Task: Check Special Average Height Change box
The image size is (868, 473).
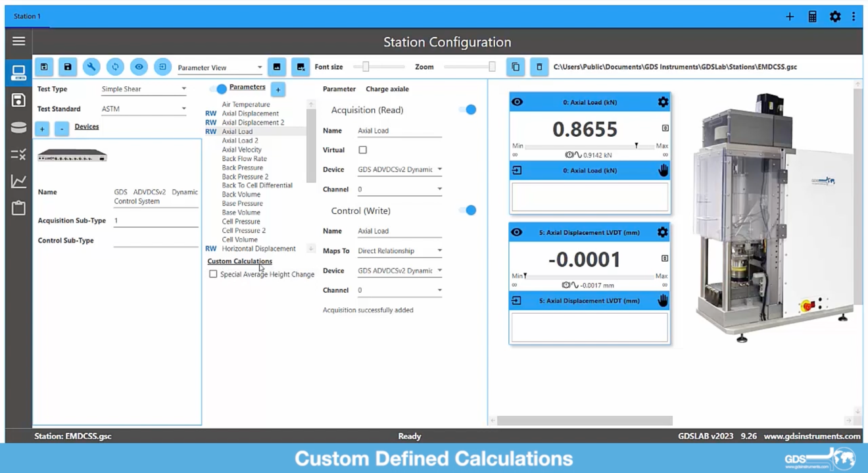Action: tap(213, 274)
